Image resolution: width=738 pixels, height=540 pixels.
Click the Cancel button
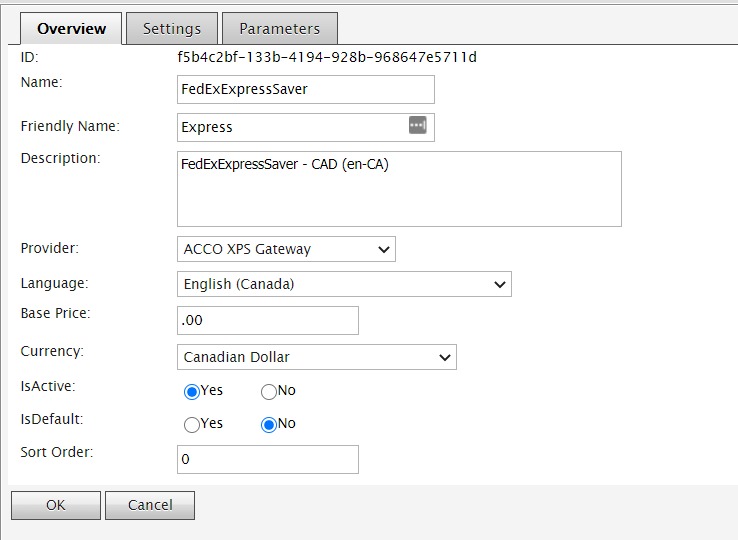tap(150, 505)
